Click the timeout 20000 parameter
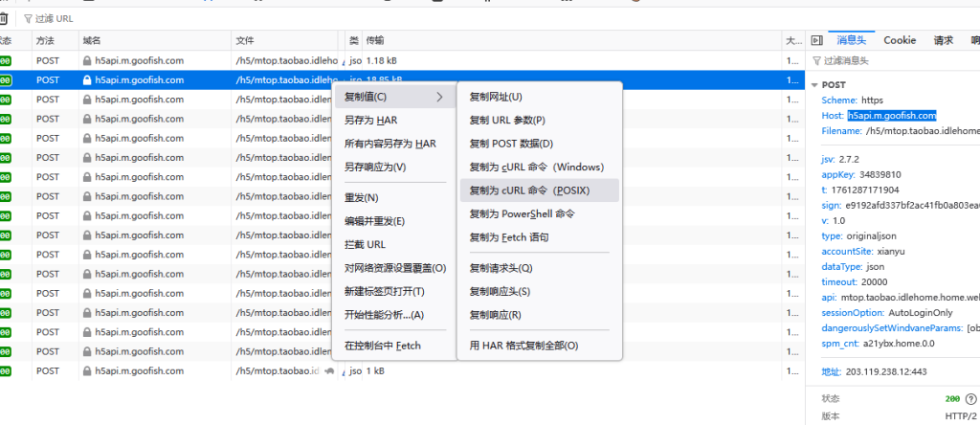The image size is (980, 425). pyautogui.click(x=855, y=281)
